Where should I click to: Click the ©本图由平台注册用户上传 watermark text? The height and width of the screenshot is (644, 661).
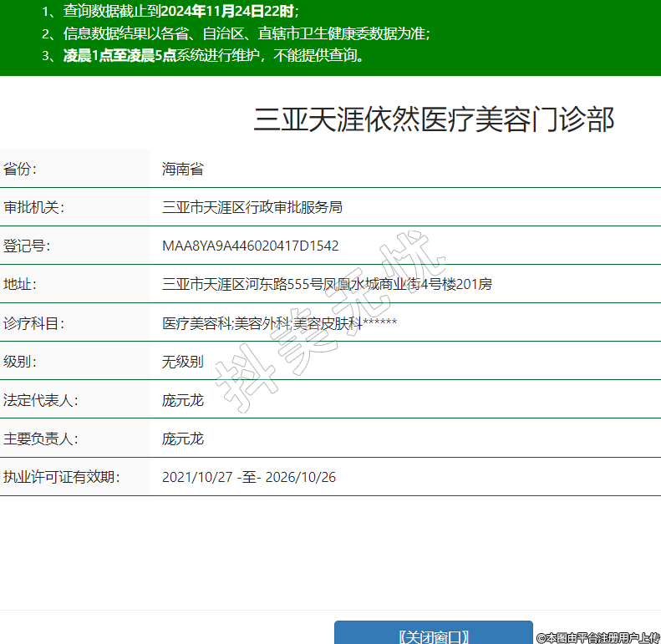coord(597,636)
